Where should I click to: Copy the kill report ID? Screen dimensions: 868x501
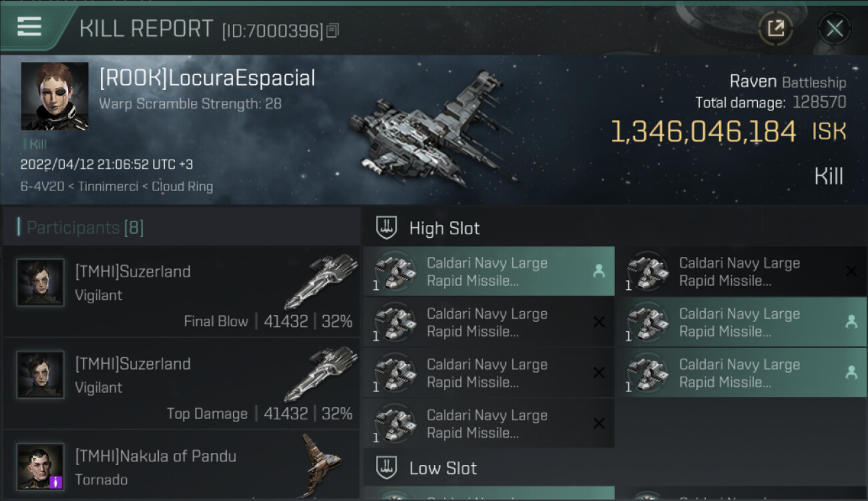tap(333, 30)
